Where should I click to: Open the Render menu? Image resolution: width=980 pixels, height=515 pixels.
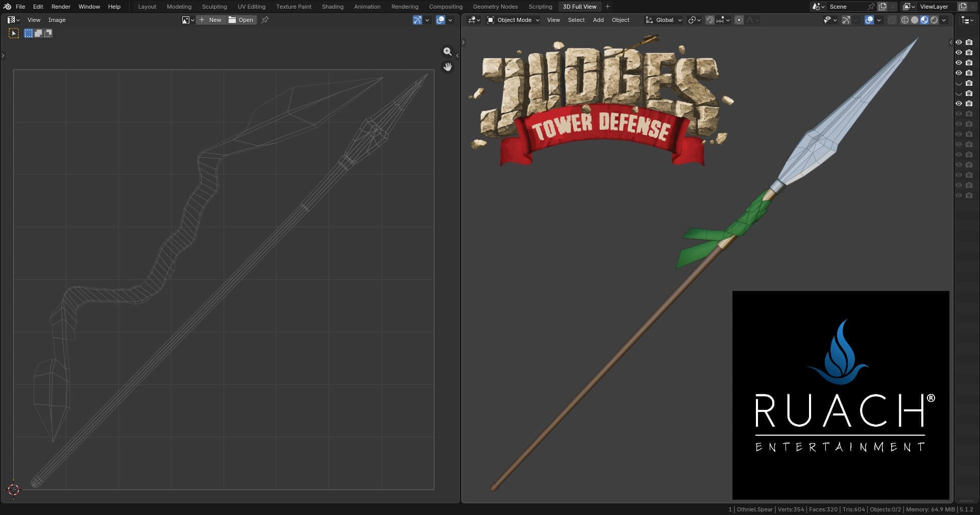61,7
